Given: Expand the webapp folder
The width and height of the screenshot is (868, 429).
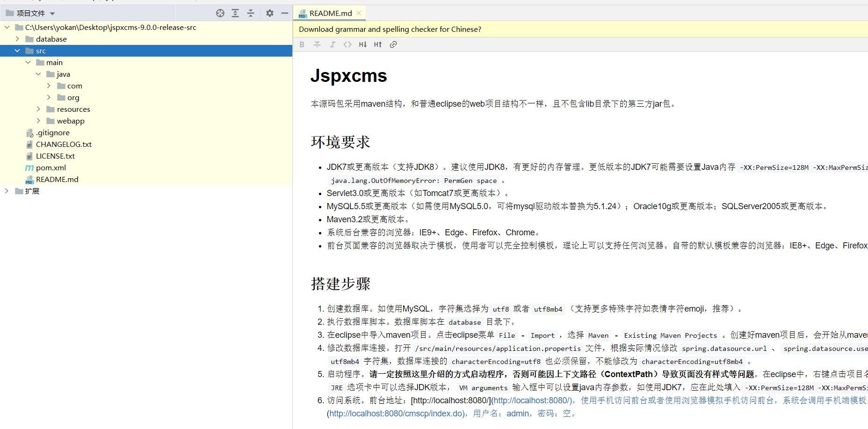Looking at the screenshot, I should coord(38,121).
